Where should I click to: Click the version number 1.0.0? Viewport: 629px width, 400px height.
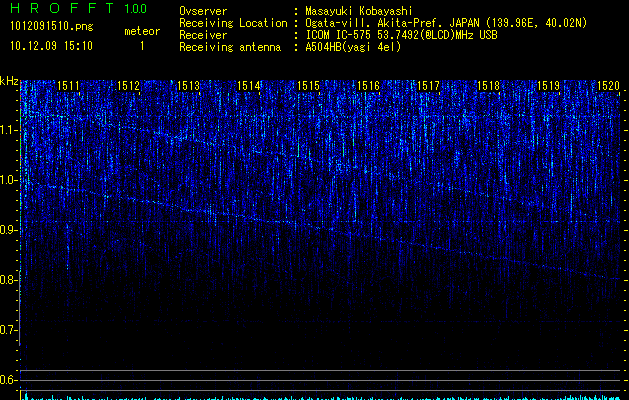135,9
